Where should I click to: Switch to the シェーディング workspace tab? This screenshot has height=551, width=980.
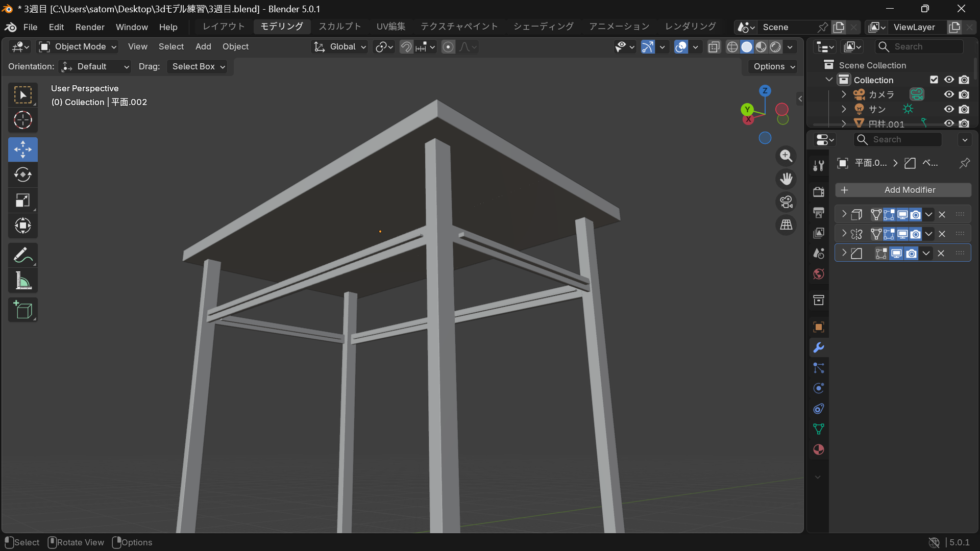543,27
